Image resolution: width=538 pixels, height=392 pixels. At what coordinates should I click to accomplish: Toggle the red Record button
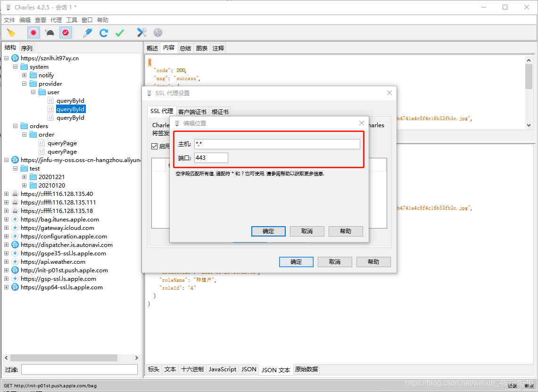[x=33, y=33]
